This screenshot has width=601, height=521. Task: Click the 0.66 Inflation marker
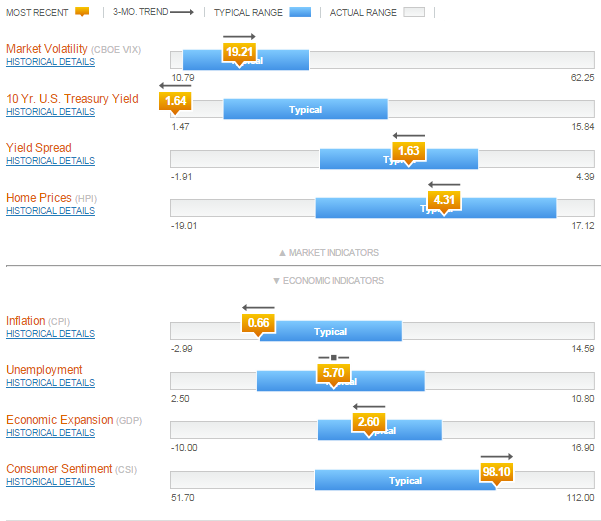[x=259, y=323]
